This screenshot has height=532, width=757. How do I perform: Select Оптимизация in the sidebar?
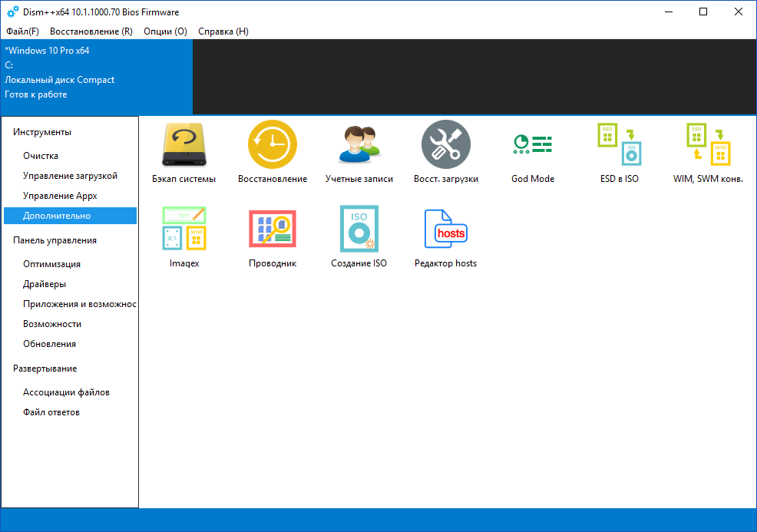click(70, 264)
